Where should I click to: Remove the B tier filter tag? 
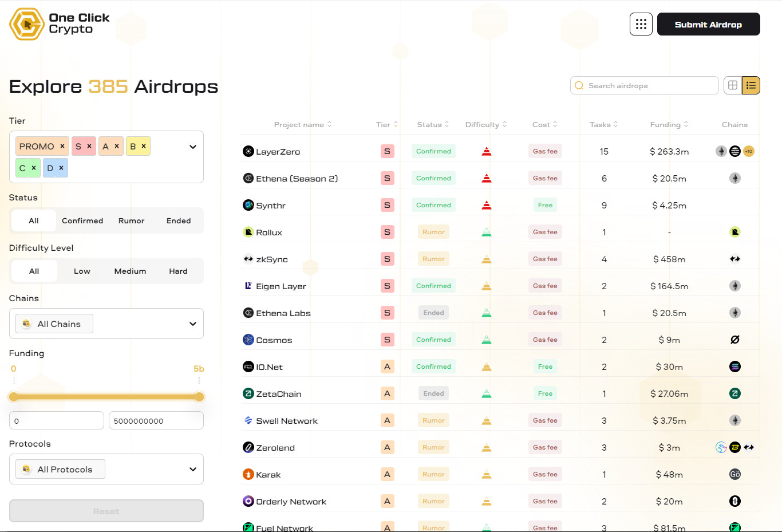[144, 146]
